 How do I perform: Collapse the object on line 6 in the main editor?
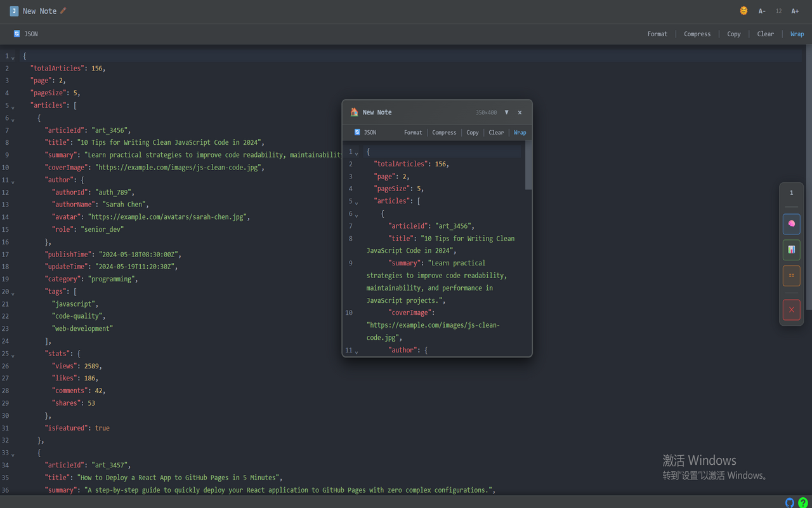[x=13, y=120]
